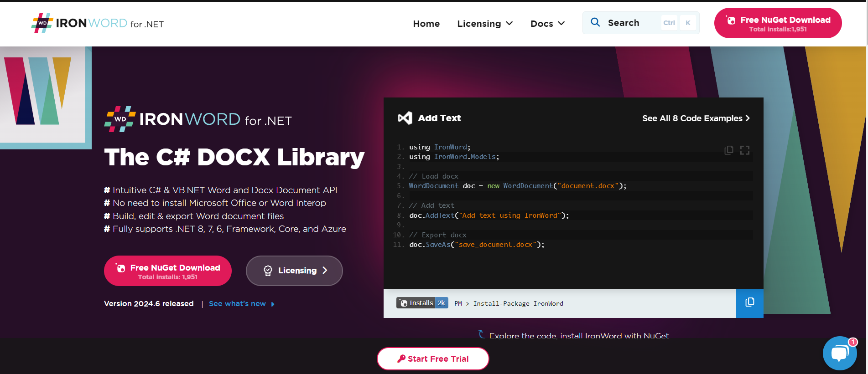Screen dimensions: 868x374
Task: Open the live chat bubble
Action: pyautogui.click(x=840, y=353)
